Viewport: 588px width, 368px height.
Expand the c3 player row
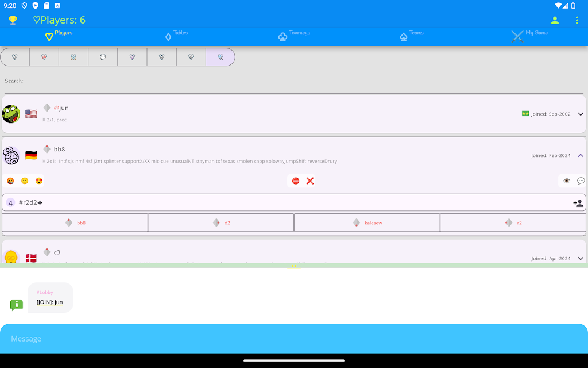tap(580, 259)
